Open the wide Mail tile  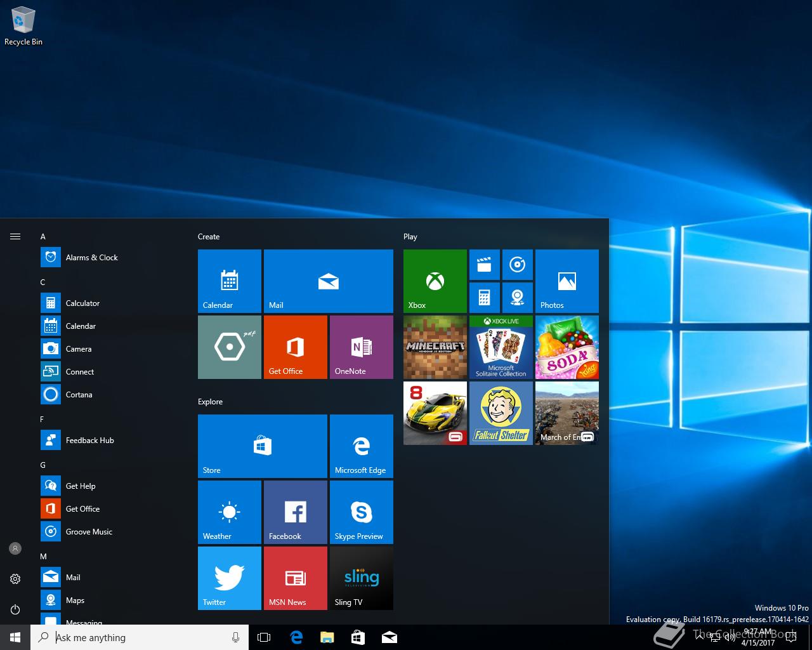(329, 281)
